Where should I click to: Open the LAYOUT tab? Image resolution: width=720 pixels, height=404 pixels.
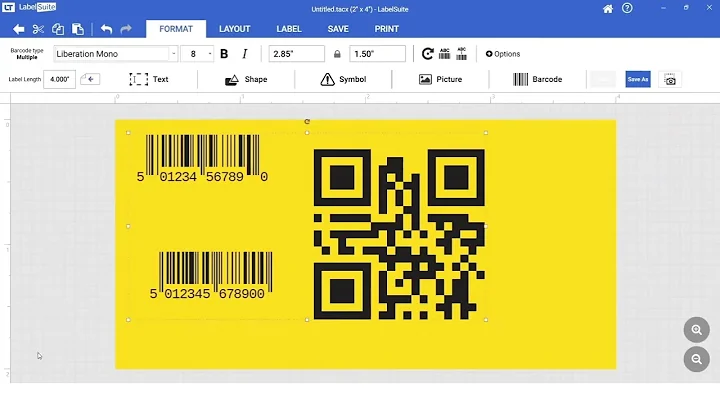tap(235, 29)
